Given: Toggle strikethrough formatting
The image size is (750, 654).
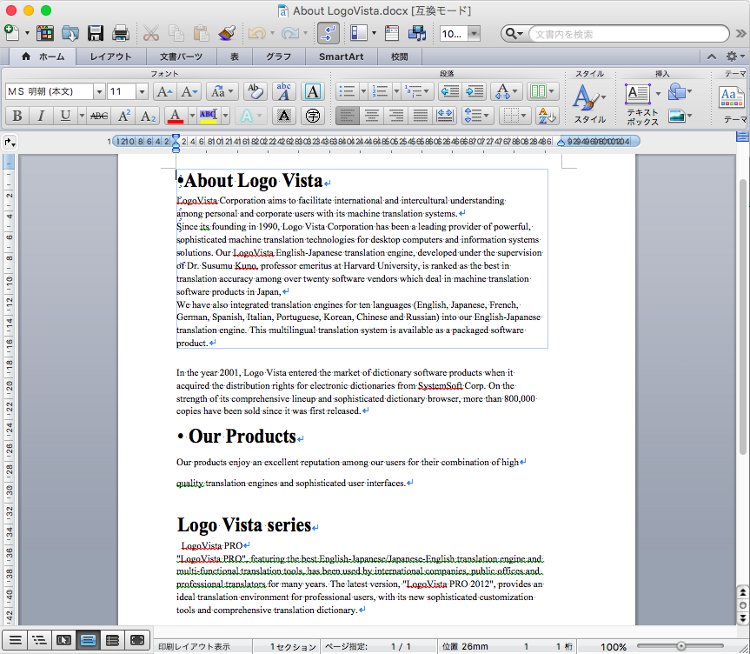Looking at the screenshot, I should pos(99,116).
